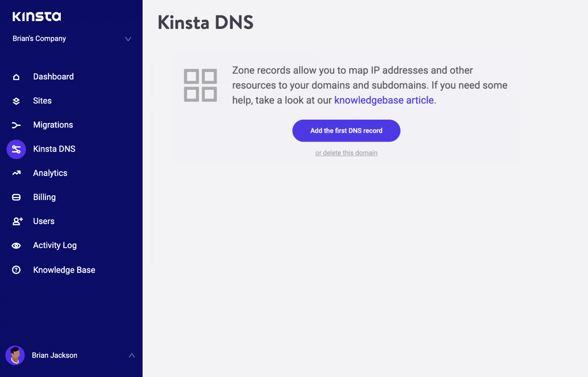The image size is (588, 377).
Task: Open the company dropdown chevron
Action: (128, 38)
